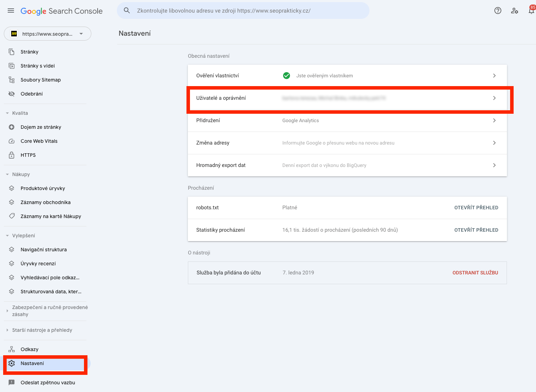This screenshot has width=536, height=392.
Task: Open Core Web Vitals report
Action: pos(39,141)
